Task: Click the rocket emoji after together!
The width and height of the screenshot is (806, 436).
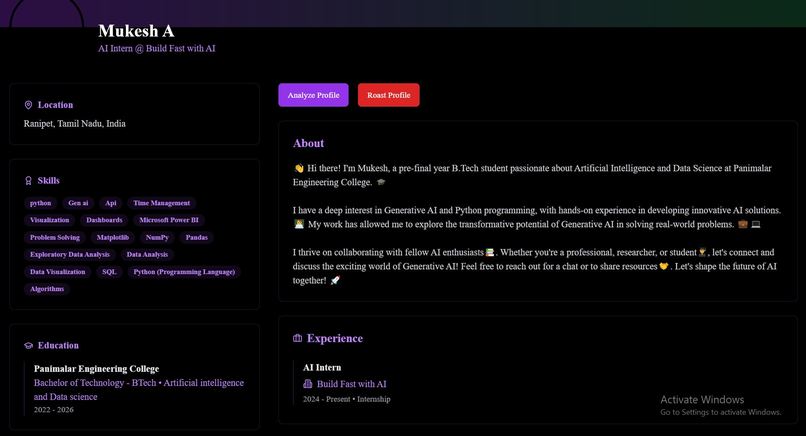Action: tap(335, 281)
